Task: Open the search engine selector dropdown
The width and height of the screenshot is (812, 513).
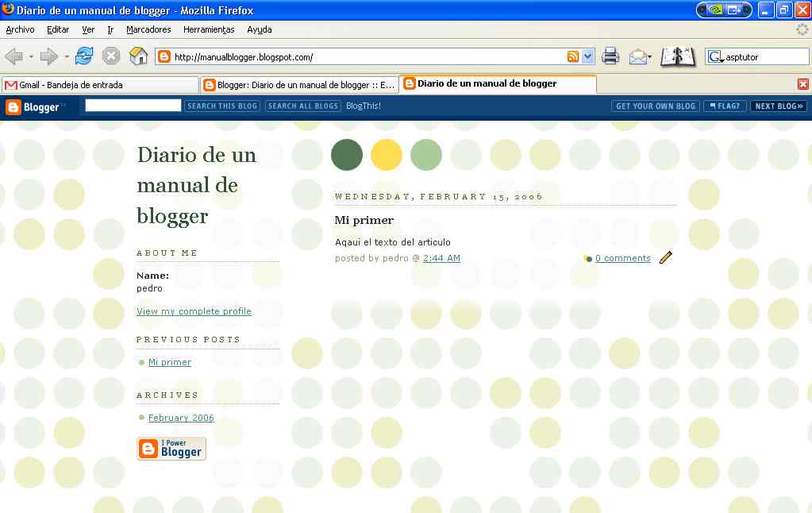Action: (x=715, y=57)
